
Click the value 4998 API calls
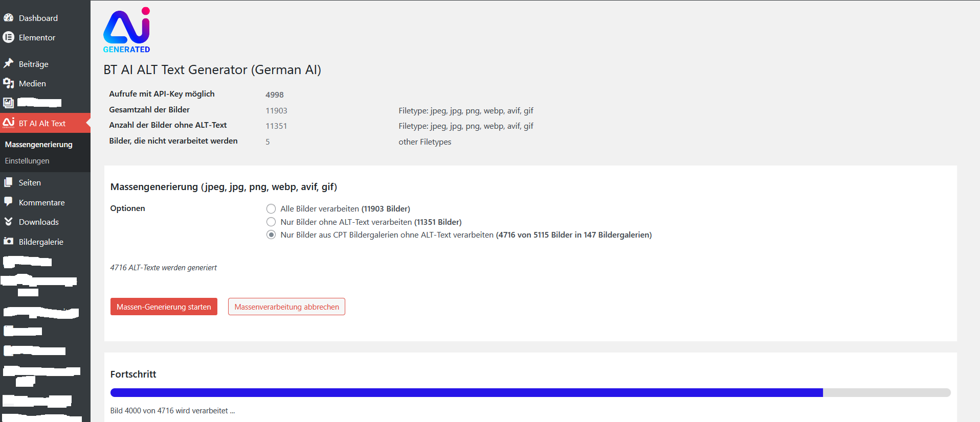coord(274,95)
